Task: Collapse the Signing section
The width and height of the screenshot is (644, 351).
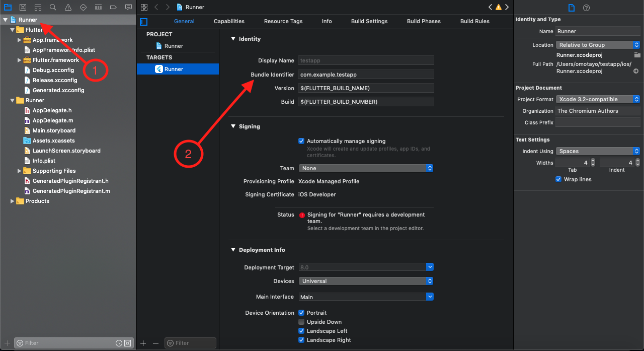Action: pyautogui.click(x=233, y=126)
